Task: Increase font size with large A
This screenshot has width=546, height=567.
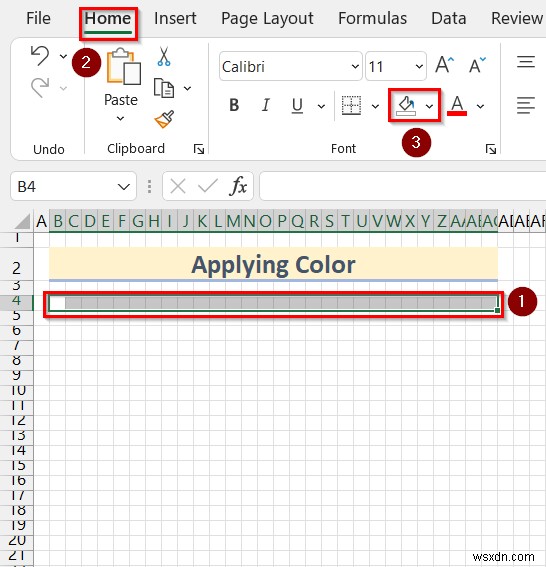Action: pyautogui.click(x=444, y=65)
